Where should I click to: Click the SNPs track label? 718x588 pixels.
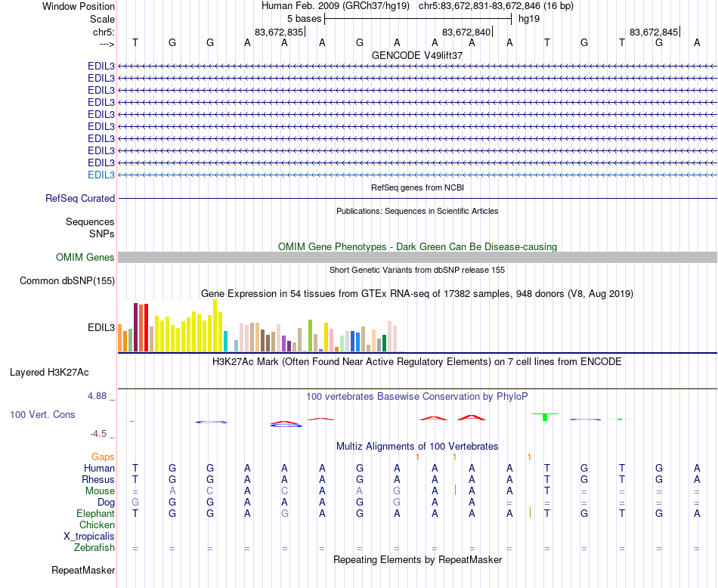tap(102, 234)
